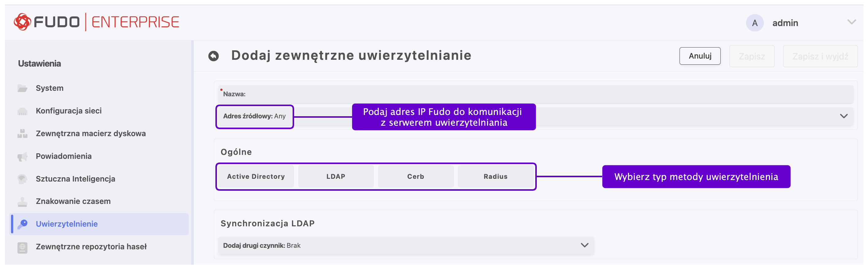Select Active Directory authentication type

[256, 176]
